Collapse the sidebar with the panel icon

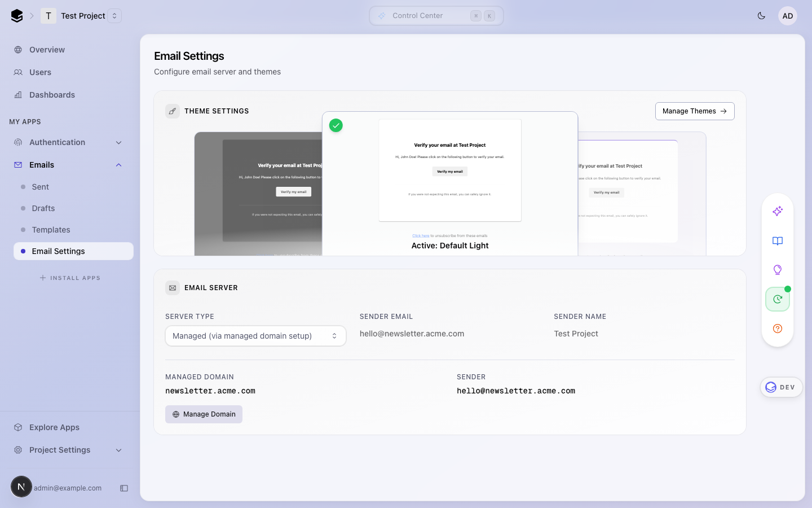[x=124, y=488]
